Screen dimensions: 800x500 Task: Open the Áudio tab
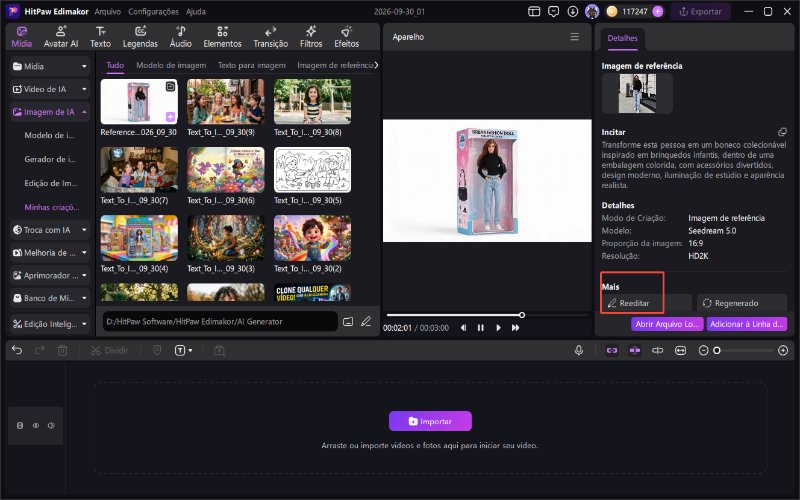pyautogui.click(x=181, y=37)
